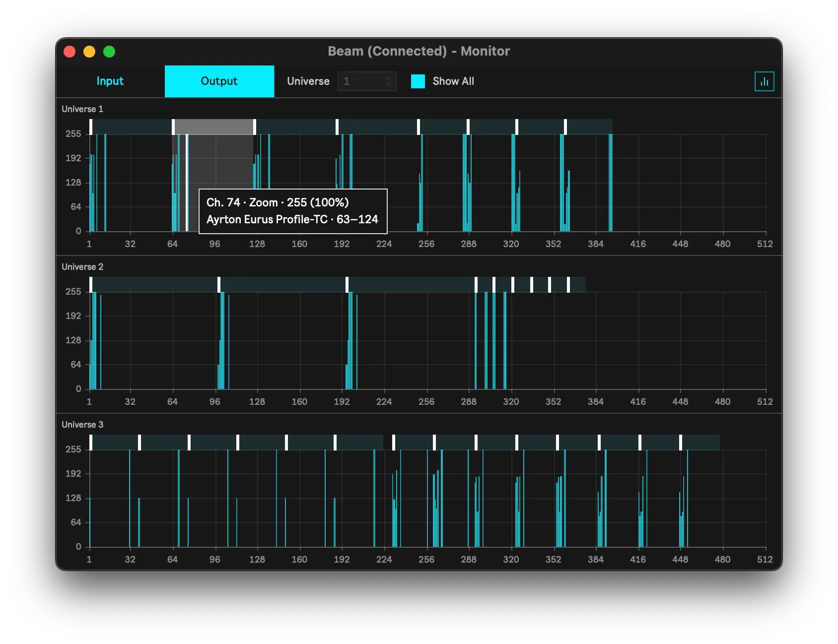
Task: Click the 'Universe 1' section label
Action: tap(82, 109)
